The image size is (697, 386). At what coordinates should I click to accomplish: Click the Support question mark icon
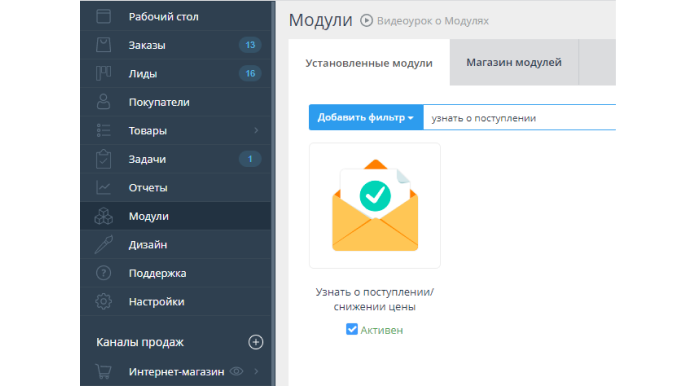[103, 273]
